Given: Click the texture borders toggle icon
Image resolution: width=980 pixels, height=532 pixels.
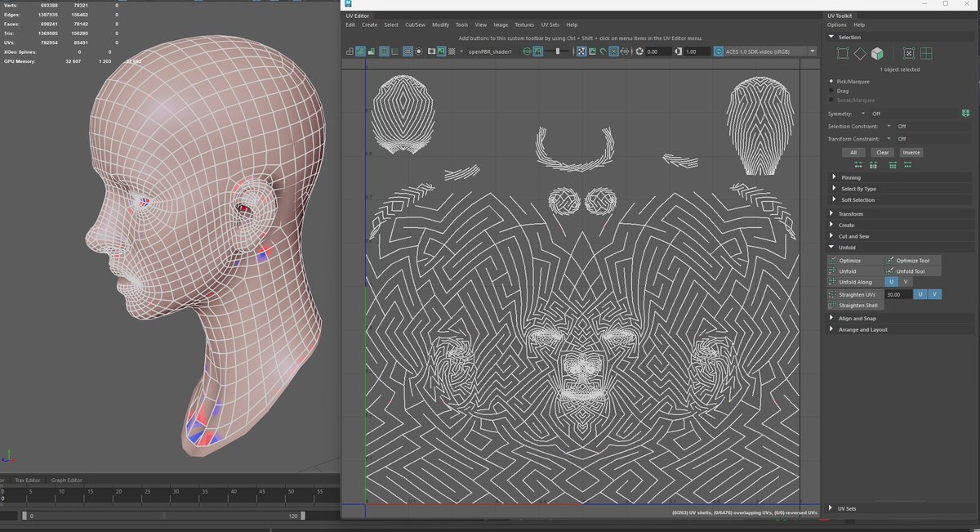Looking at the screenshot, I should pyautogui.click(x=383, y=51).
